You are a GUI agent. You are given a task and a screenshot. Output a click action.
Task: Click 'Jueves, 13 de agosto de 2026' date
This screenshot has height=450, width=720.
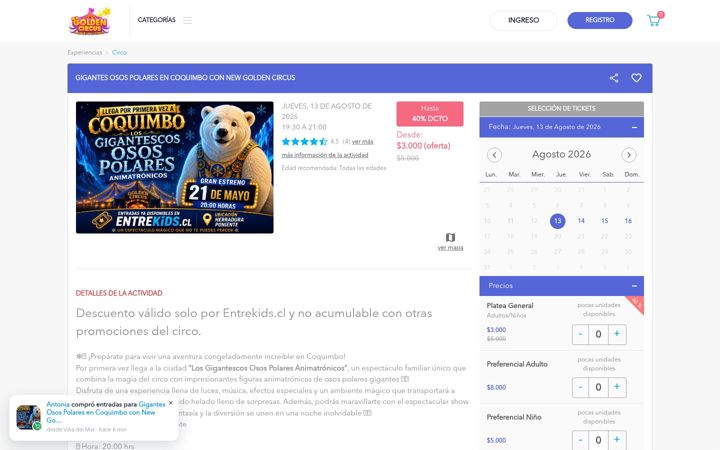tap(326, 111)
